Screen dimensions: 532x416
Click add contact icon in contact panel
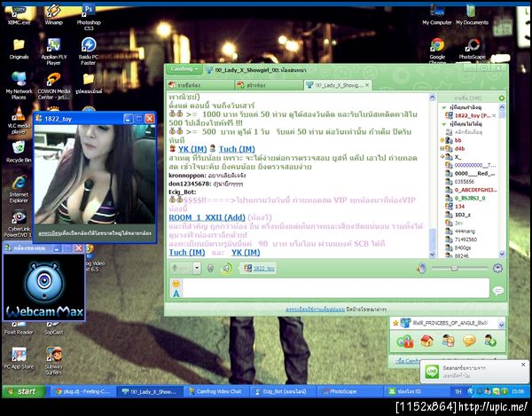point(490,341)
